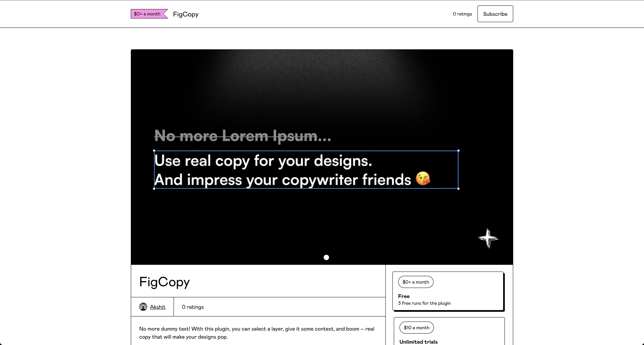
Task: Click the FigCopy title in header bar
Action: (x=185, y=14)
